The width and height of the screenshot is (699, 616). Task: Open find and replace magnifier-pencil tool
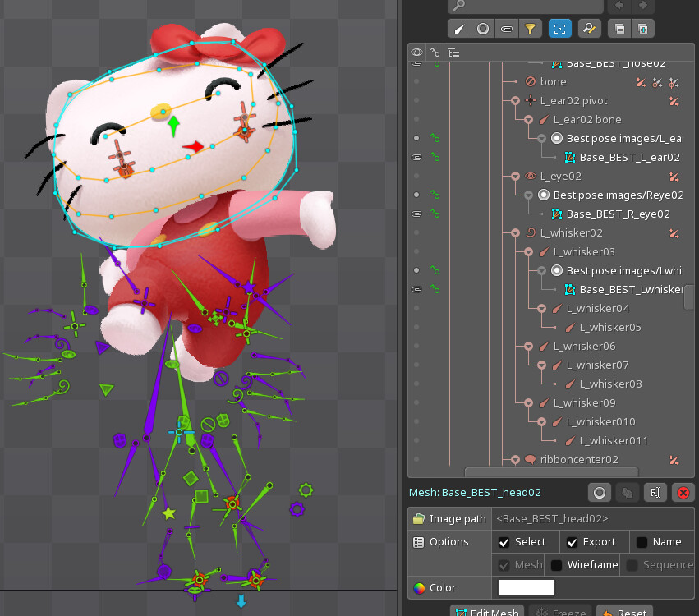(x=589, y=29)
